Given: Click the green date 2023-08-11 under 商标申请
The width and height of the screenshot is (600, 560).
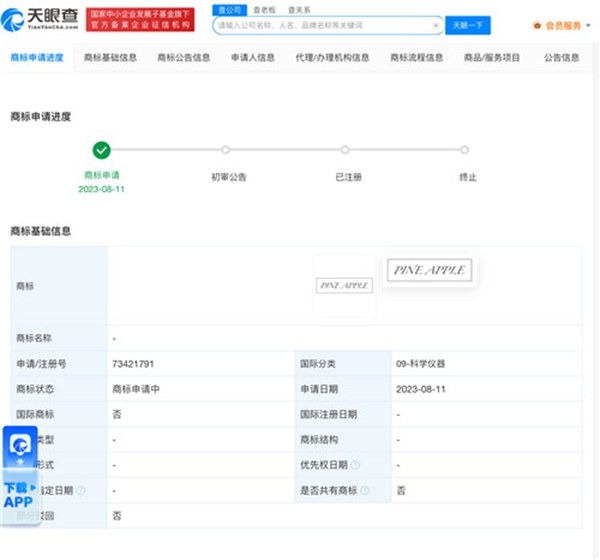Looking at the screenshot, I should coord(101,189).
